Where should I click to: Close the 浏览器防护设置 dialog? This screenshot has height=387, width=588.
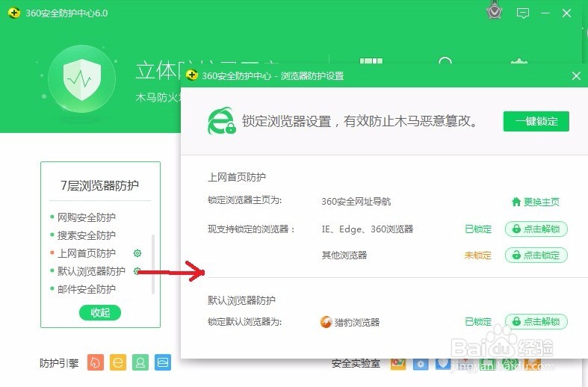click(x=576, y=76)
